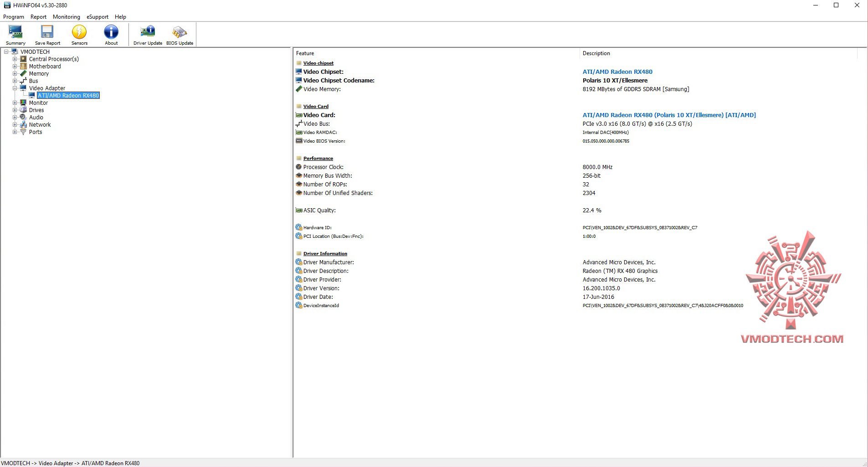Collapse the Video Adapter node
Image resolution: width=868 pixels, height=467 pixels.
point(15,88)
